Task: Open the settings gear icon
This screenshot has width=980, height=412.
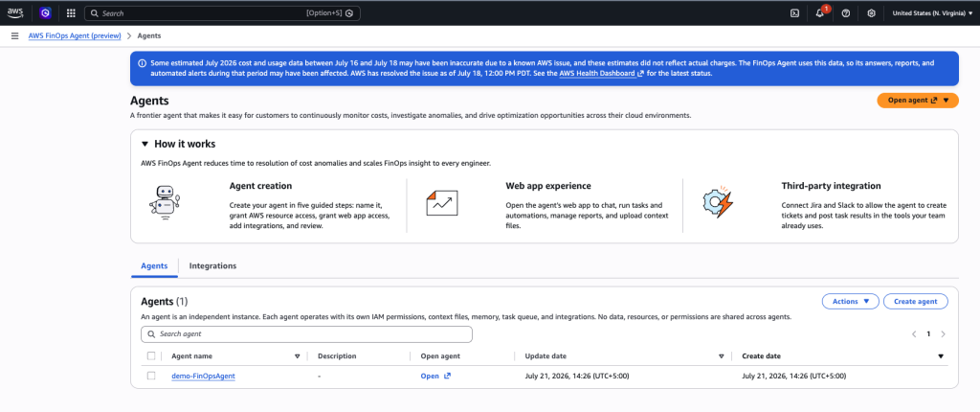Action: (x=871, y=13)
